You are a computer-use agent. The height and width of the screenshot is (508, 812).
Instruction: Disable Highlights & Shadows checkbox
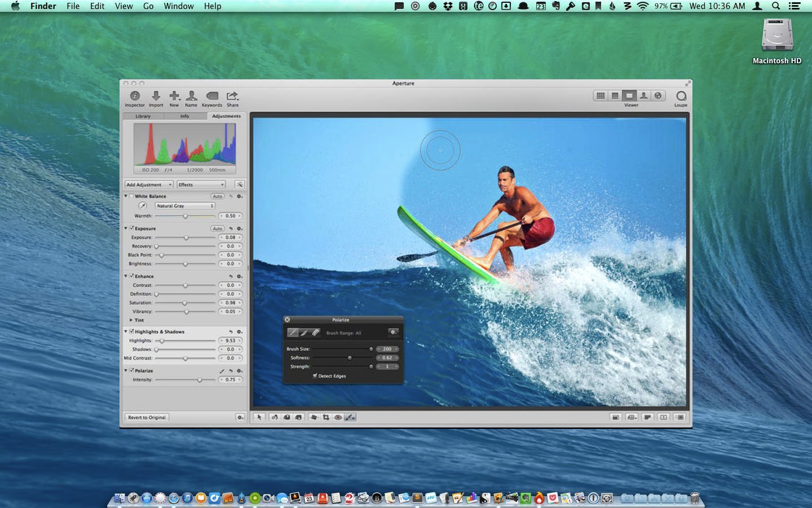coord(131,332)
